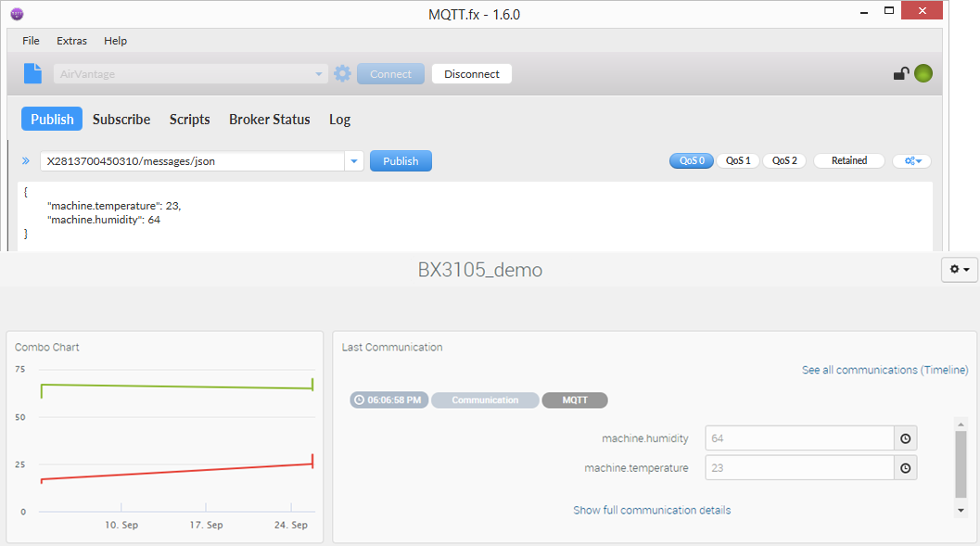The image size is (980, 546).
Task: Click the red temperature line in Combo Chart
Action: pos(177,472)
